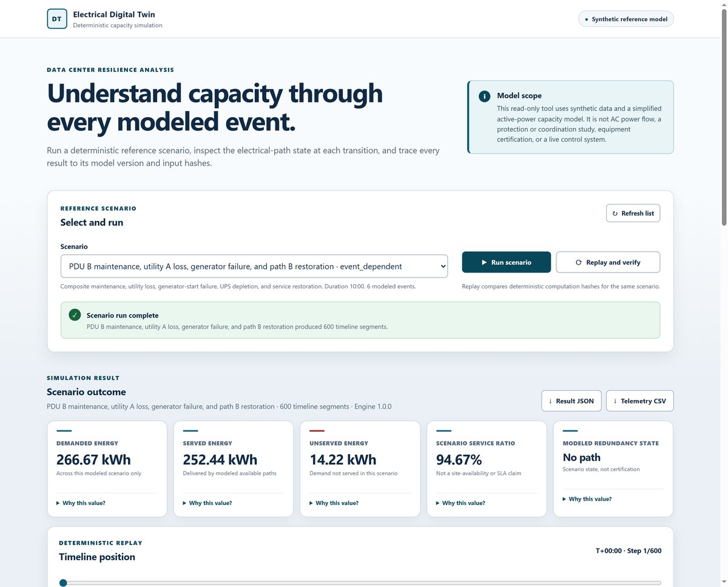Screen dimensions: 728x587
Task: Refresh the scenario list
Action: (633, 213)
